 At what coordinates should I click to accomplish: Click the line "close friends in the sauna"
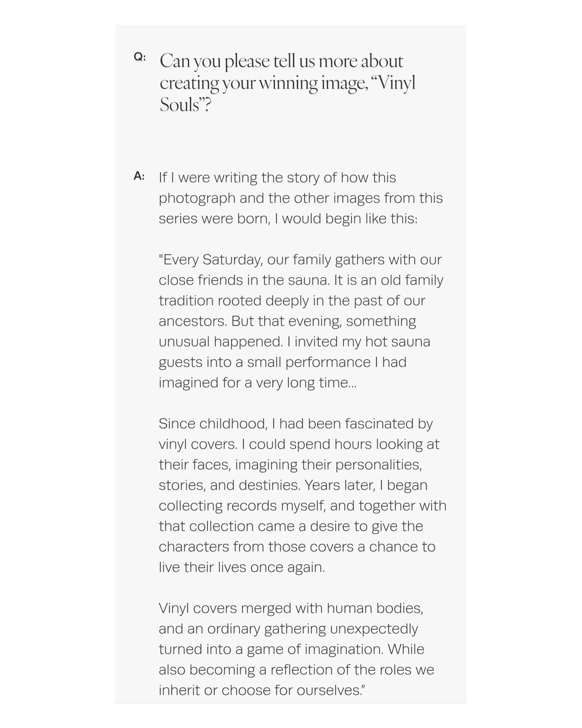(x=301, y=280)
